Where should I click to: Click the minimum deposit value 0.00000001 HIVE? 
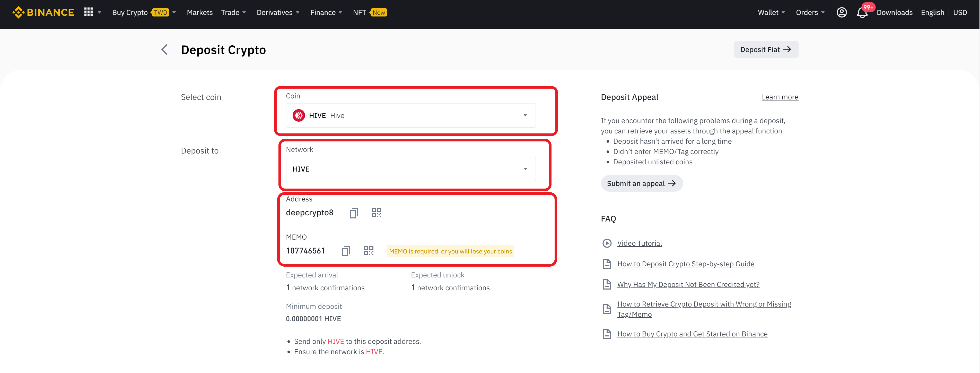click(313, 319)
